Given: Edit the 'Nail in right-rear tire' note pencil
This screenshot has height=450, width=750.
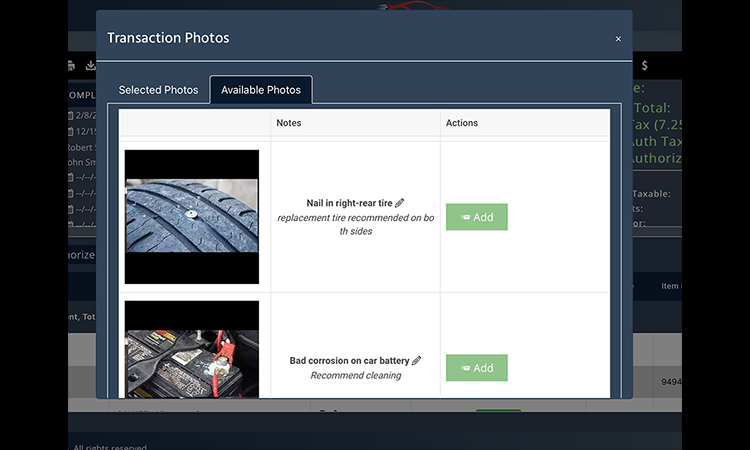Looking at the screenshot, I should [400, 203].
